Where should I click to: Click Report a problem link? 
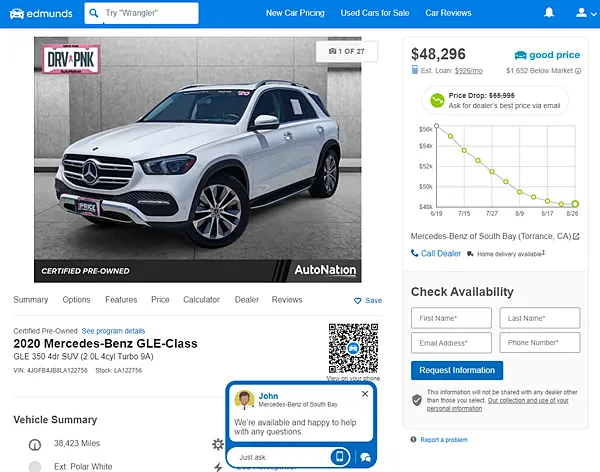pyautogui.click(x=444, y=440)
